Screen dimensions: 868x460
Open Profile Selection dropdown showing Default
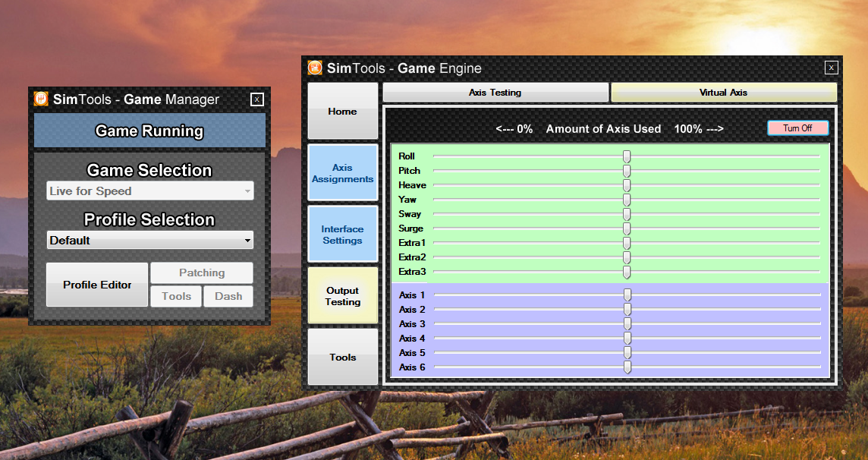(x=150, y=240)
